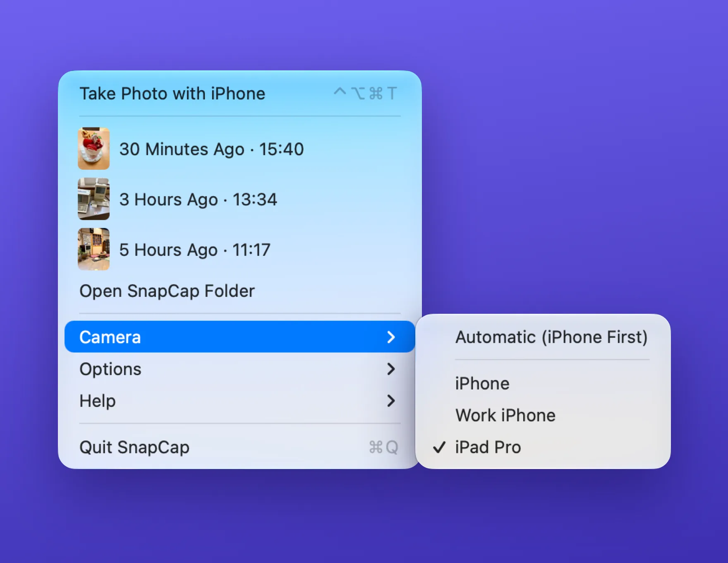Choose Automatic (iPhone First) camera
The height and width of the screenshot is (563, 728).
tap(543, 337)
